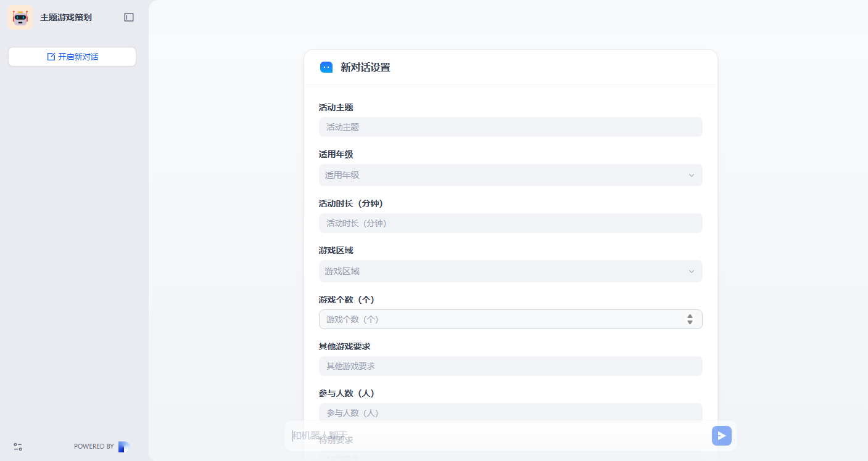Open settings via the sliders icon
Image resolution: width=868 pixels, height=461 pixels.
pos(18,446)
